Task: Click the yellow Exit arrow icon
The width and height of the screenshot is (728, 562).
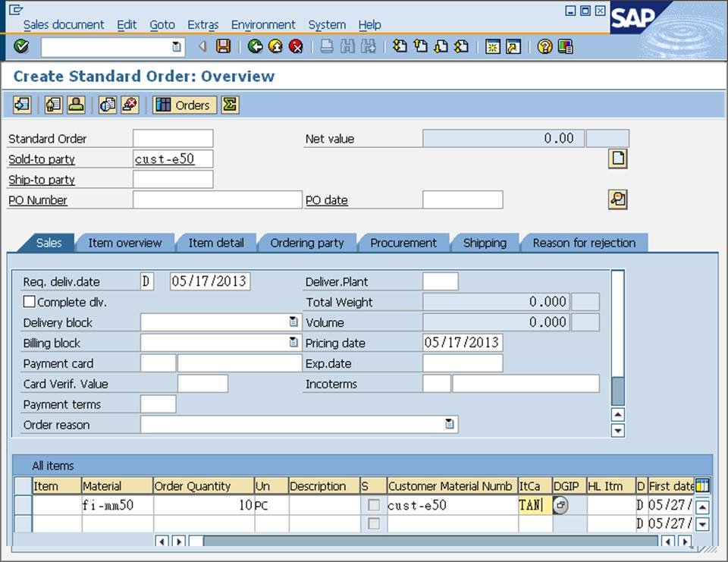Action: 275,46
